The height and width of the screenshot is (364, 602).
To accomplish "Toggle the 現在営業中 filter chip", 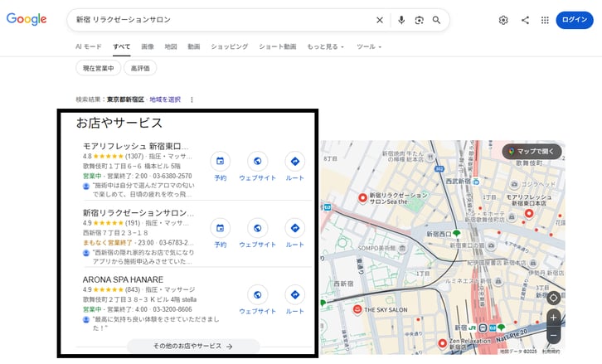I will point(99,68).
